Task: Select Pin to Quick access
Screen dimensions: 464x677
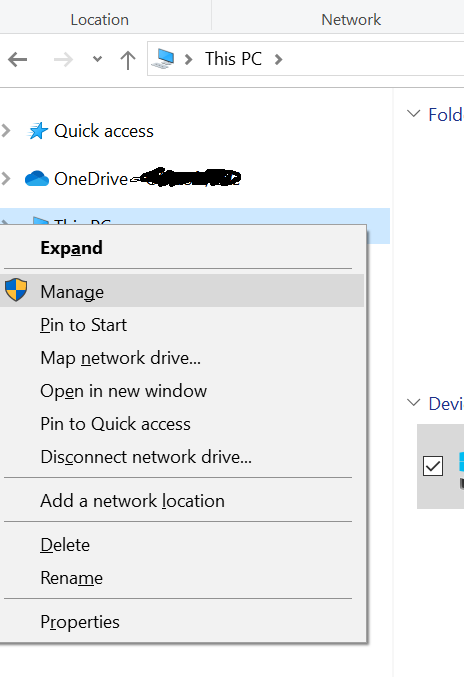Action: pos(115,424)
